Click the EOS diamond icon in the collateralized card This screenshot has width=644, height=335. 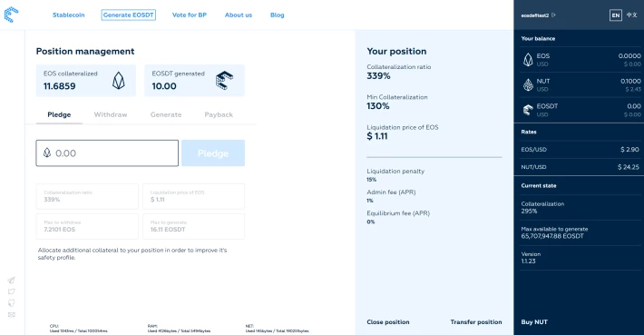pyautogui.click(x=118, y=81)
